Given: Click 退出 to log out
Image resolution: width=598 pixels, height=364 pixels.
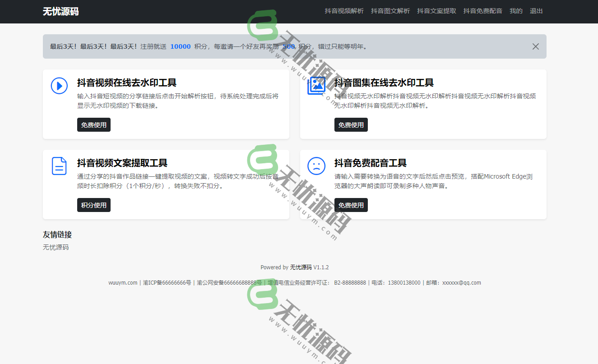Looking at the screenshot, I should [x=536, y=11].
